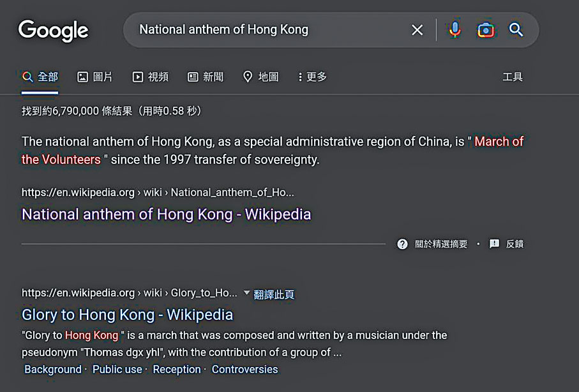
Task: Open National anthem of Hong Kong Wikipedia link
Action: tap(166, 214)
